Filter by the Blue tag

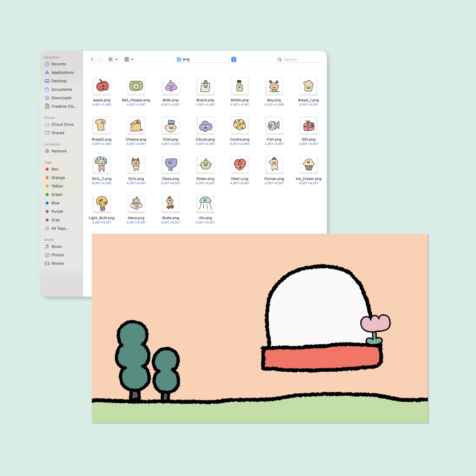coord(52,203)
